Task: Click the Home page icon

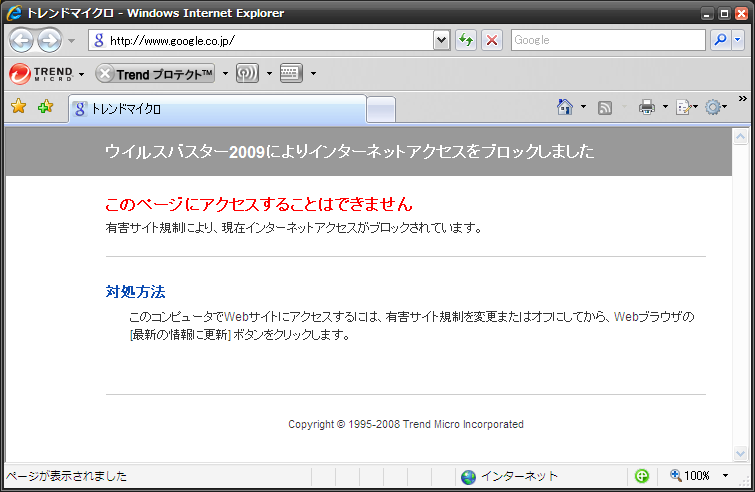Action: [x=565, y=107]
